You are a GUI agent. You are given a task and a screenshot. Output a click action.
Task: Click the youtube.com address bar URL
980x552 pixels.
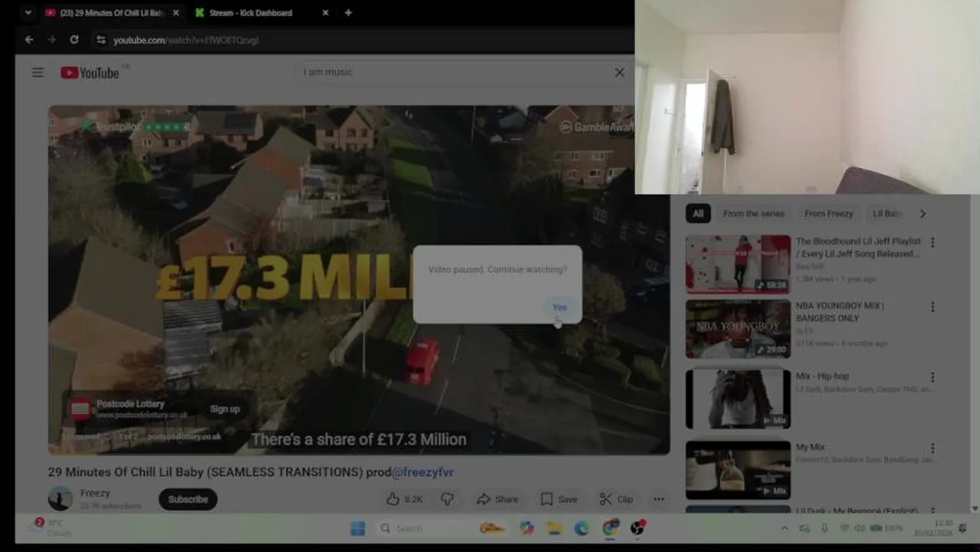(186, 40)
